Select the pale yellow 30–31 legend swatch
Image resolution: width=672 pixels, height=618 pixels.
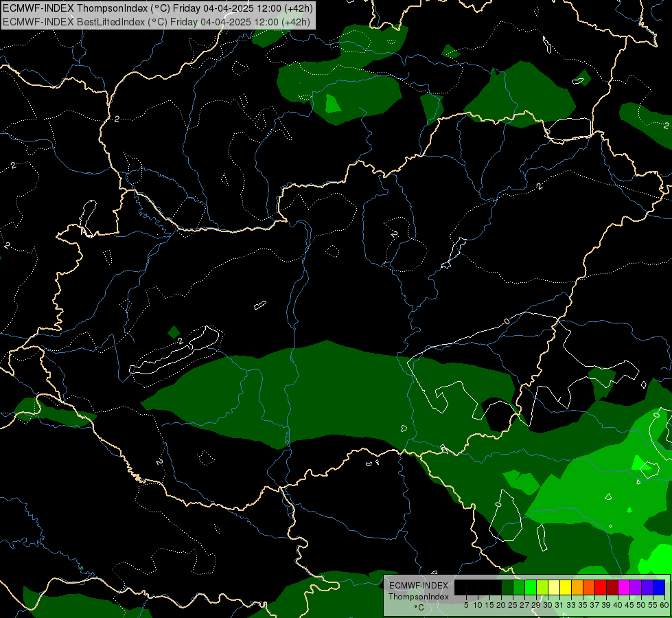[554, 587]
